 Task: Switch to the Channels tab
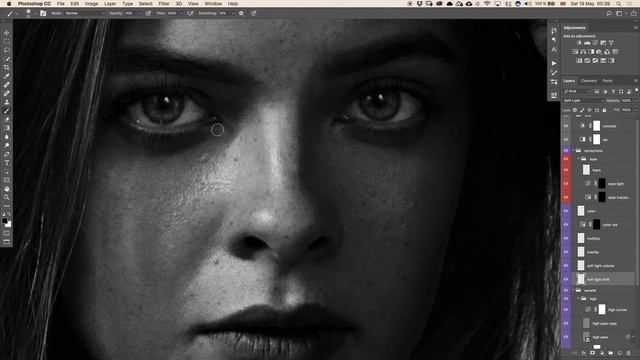click(589, 81)
